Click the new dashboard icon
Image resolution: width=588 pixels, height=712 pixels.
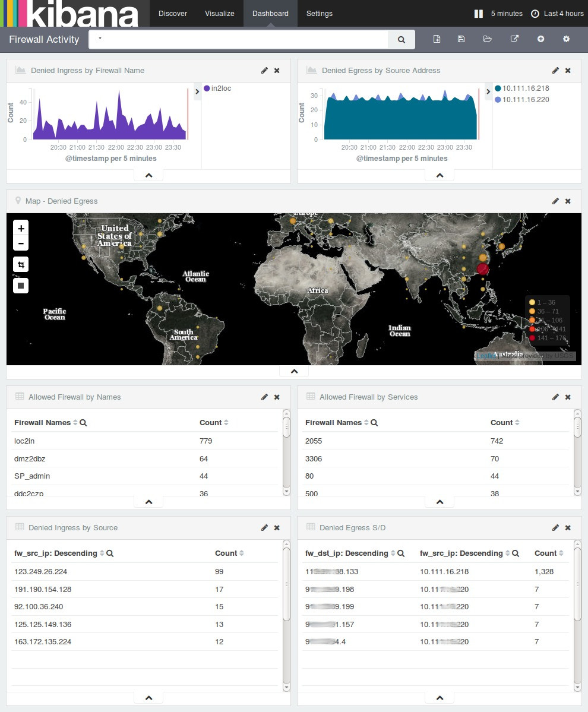pos(437,39)
